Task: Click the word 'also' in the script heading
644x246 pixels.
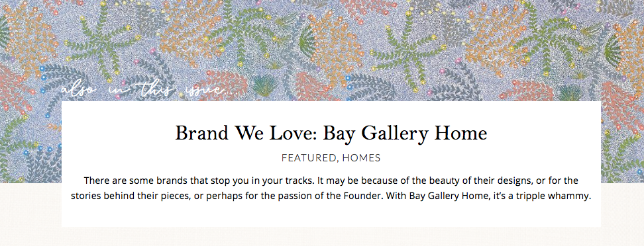Action: [79, 90]
